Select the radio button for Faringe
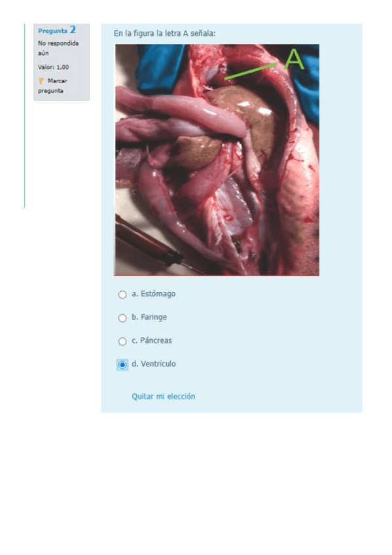 click(122, 318)
